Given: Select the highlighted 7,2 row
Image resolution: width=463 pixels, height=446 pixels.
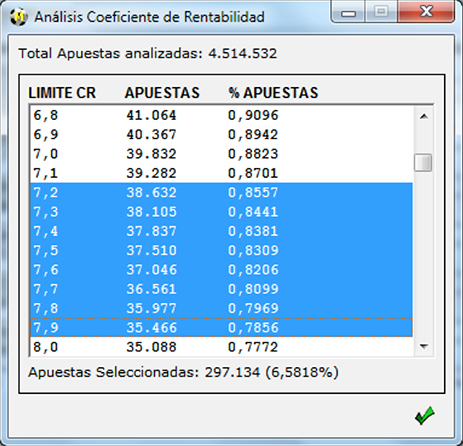Looking at the screenshot, I should pyautogui.click(x=221, y=193).
